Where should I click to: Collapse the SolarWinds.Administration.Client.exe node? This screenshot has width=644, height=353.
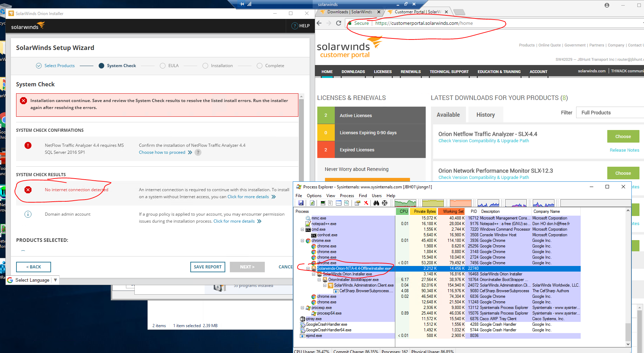coord(325,285)
